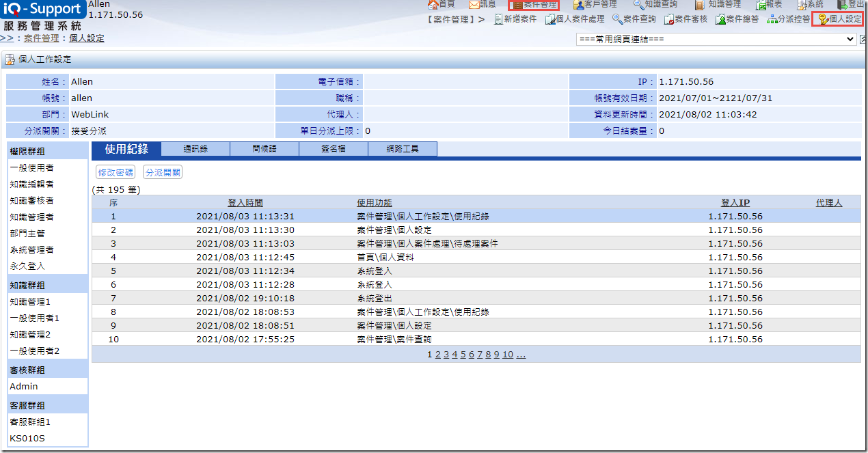Screen dimensions: 868x453
Task: Click the 新增案件 new case icon
Action: (498, 19)
